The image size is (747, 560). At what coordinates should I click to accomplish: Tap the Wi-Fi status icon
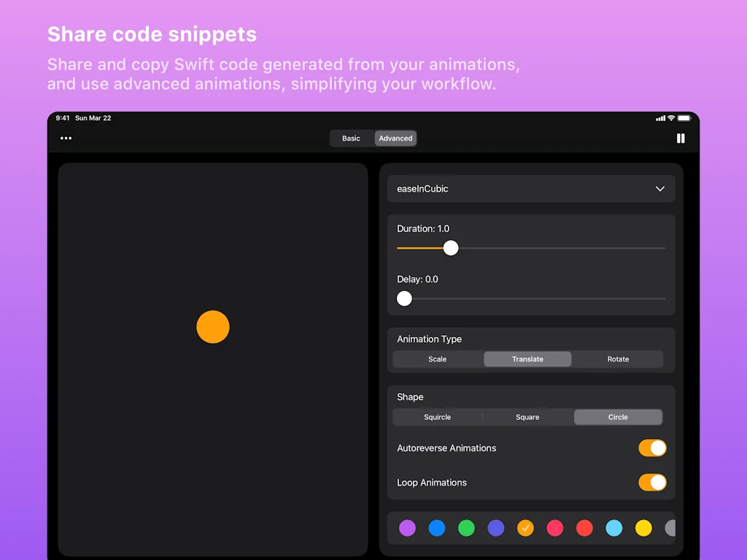tap(671, 118)
